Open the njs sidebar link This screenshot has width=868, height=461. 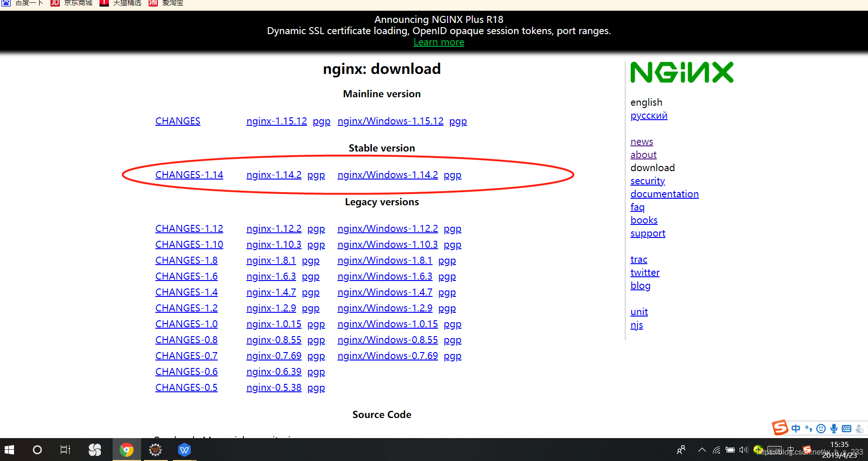click(x=637, y=325)
